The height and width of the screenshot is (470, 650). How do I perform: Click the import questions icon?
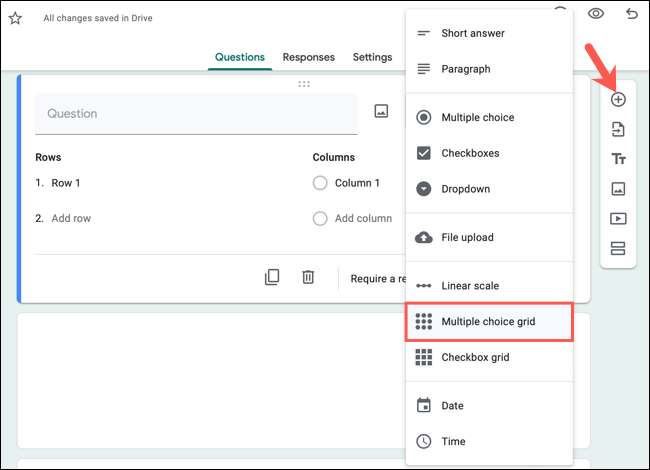618,129
